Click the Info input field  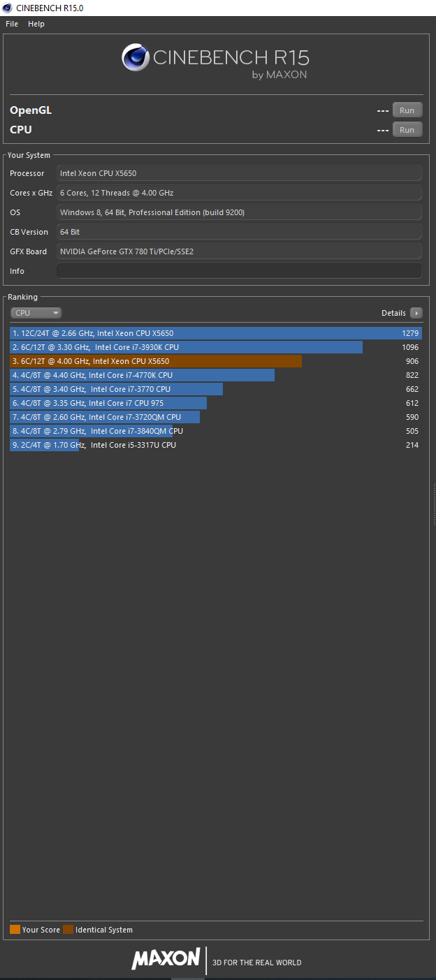(x=239, y=271)
